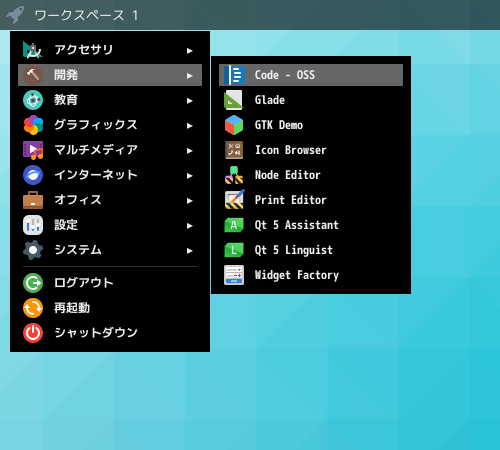Click the Glade designer icon
This screenshot has height=450, width=500.
coord(234,100)
